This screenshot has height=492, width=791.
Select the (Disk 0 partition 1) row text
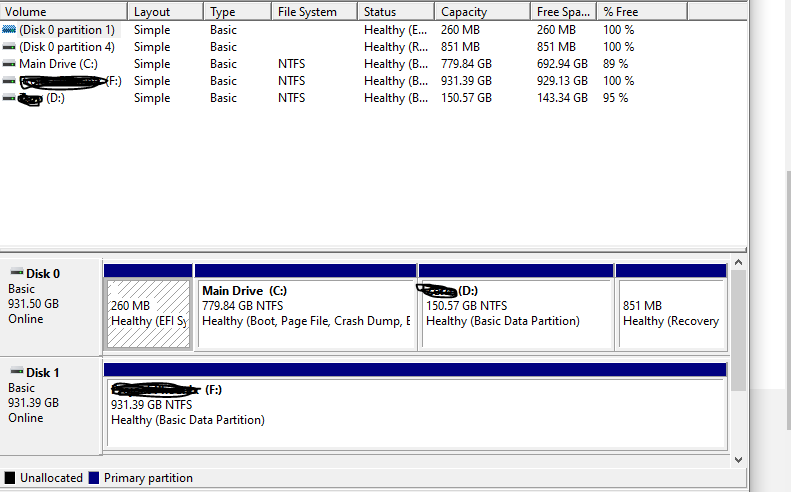(x=67, y=30)
